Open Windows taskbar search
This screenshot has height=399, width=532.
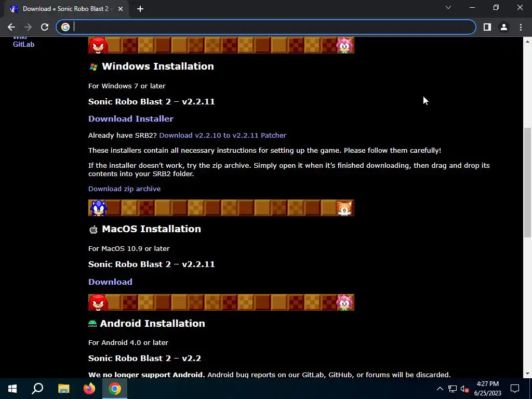click(x=37, y=389)
